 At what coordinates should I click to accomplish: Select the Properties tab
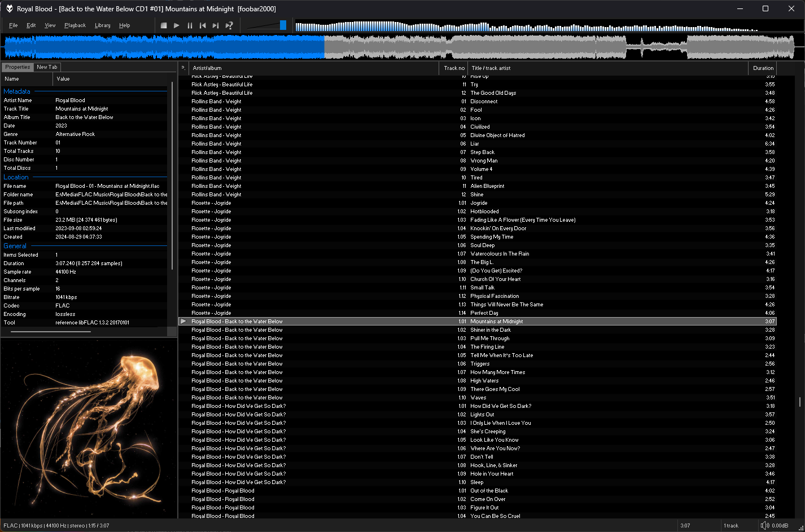point(17,67)
